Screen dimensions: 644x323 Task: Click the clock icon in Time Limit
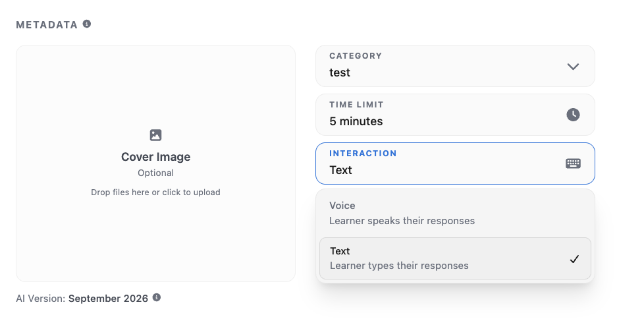tap(573, 115)
